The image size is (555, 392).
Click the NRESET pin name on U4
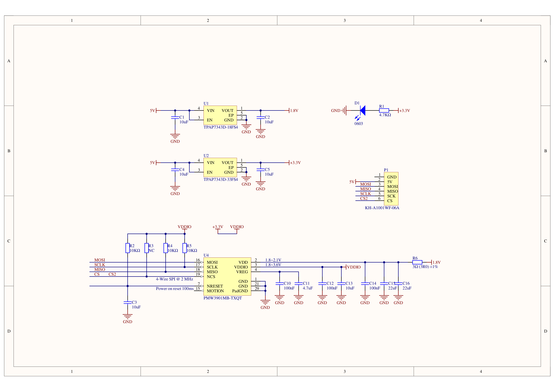(x=215, y=286)
